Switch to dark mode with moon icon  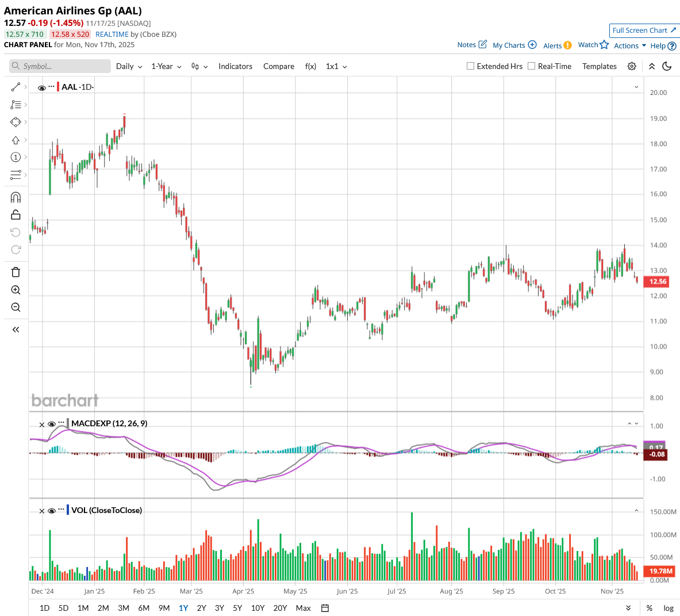(667, 66)
